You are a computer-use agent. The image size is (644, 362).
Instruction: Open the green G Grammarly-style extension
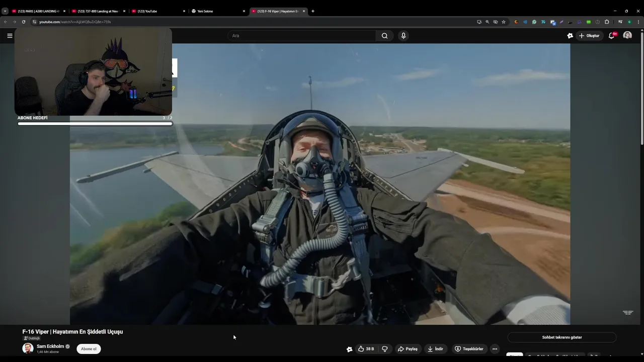[x=534, y=22]
